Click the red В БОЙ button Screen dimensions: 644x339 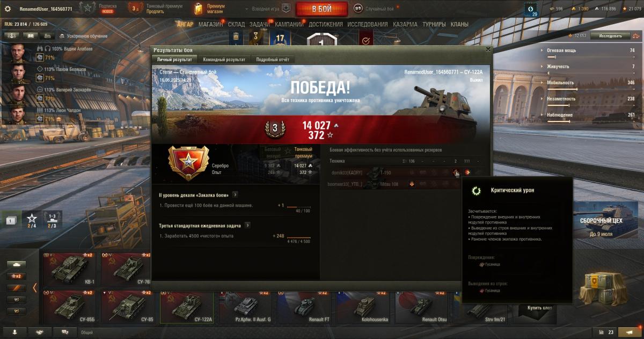click(x=321, y=9)
